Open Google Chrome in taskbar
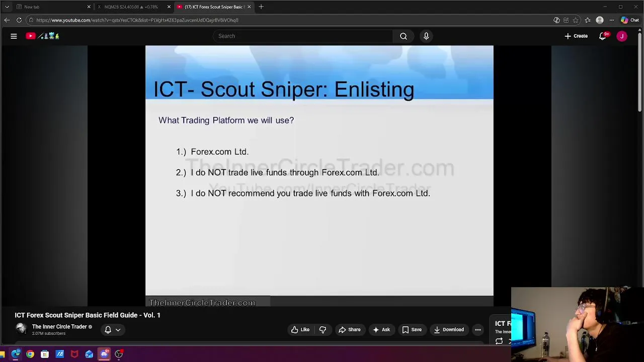 [x=30, y=354]
